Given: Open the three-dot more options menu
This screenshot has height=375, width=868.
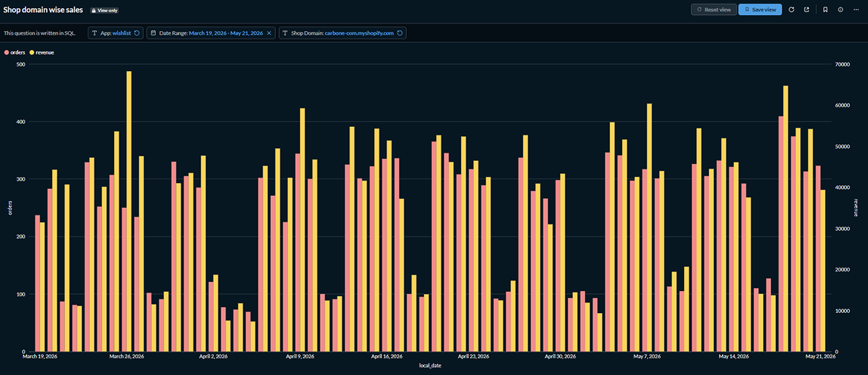Looking at the screenshot, I should [x=856, y=9].
